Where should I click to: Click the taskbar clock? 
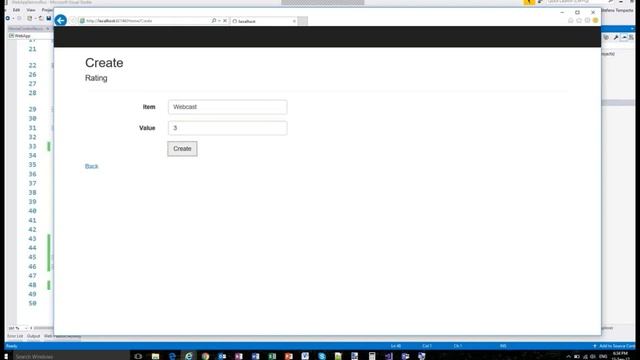coord(620,356)
